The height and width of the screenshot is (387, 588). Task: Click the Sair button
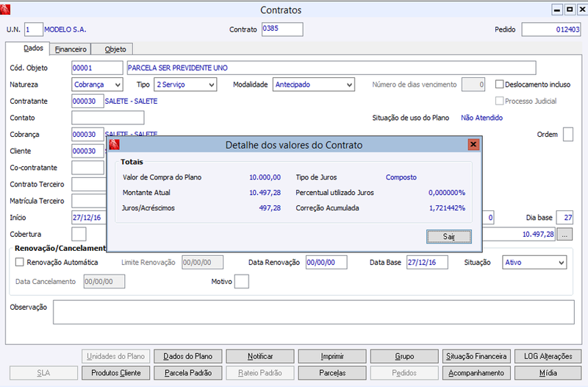coord(449,236)
